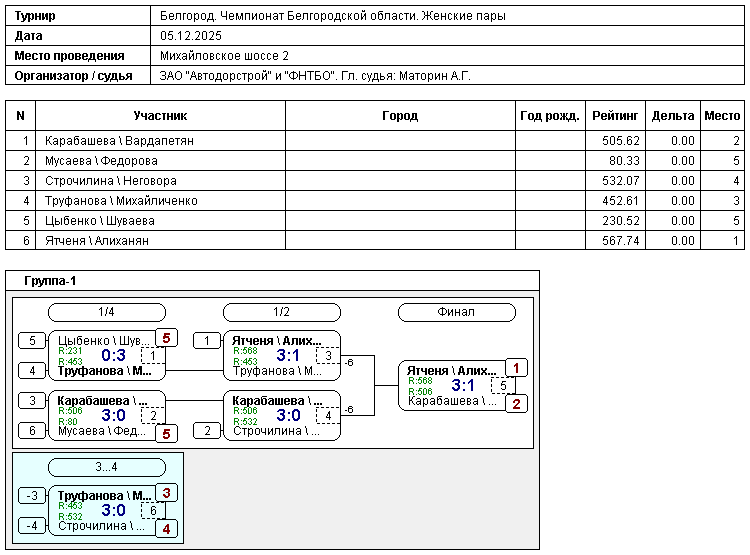Select the 3...4 placement round header
The height and width of the screenshot is (555, 750).
click(x=107, y=467)
